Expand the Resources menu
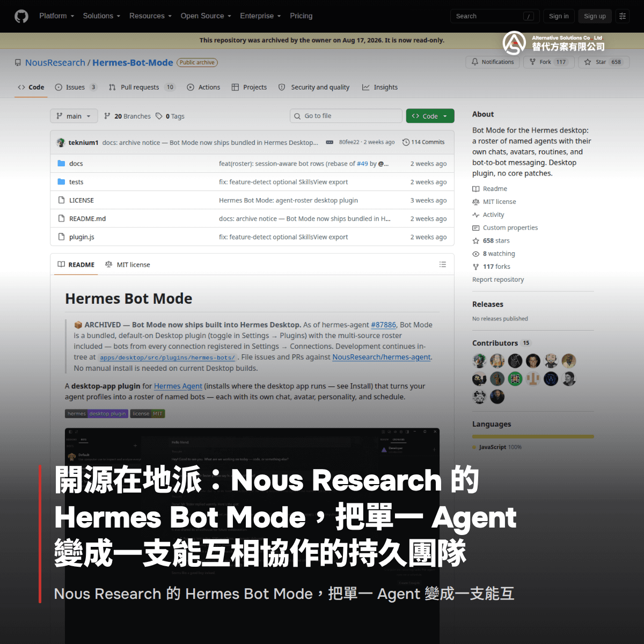The width and height of the screenshot is (644, 644). coord(150,16)
